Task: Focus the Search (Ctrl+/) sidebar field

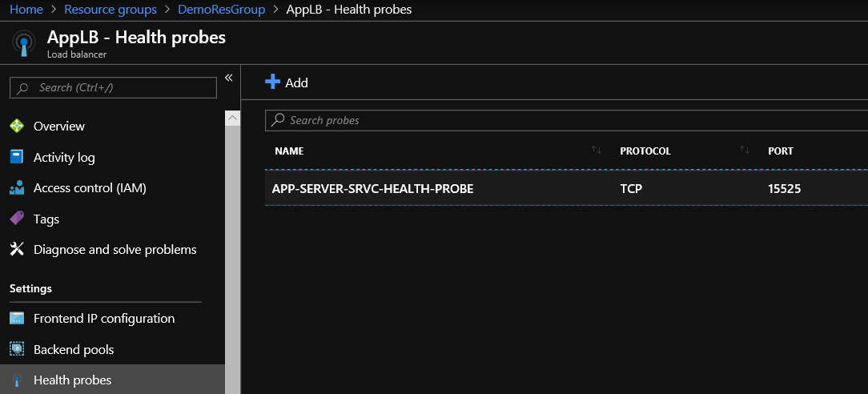Action: (113, 87)
